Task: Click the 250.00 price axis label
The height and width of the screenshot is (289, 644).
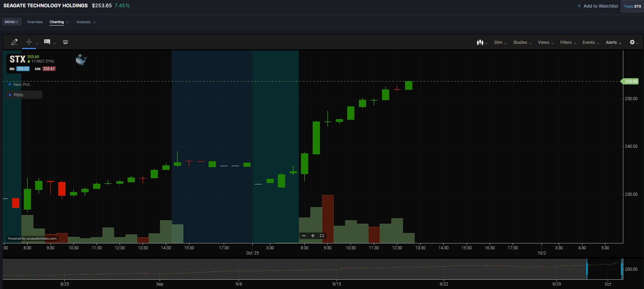Action: click(631, 99)
